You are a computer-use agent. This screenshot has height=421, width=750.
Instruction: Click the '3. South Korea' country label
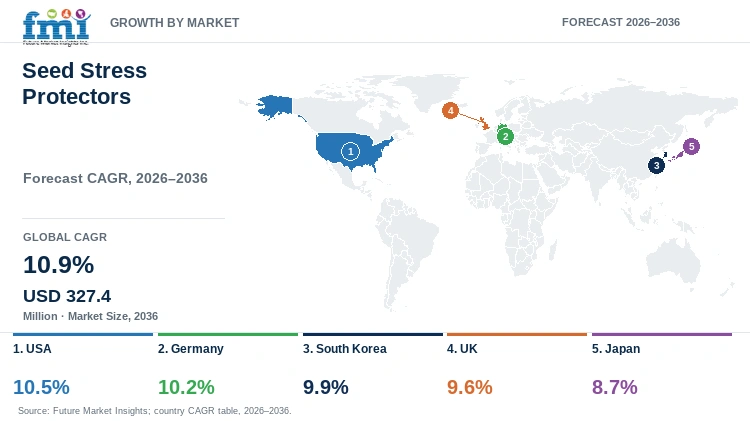tap(344, 349)
